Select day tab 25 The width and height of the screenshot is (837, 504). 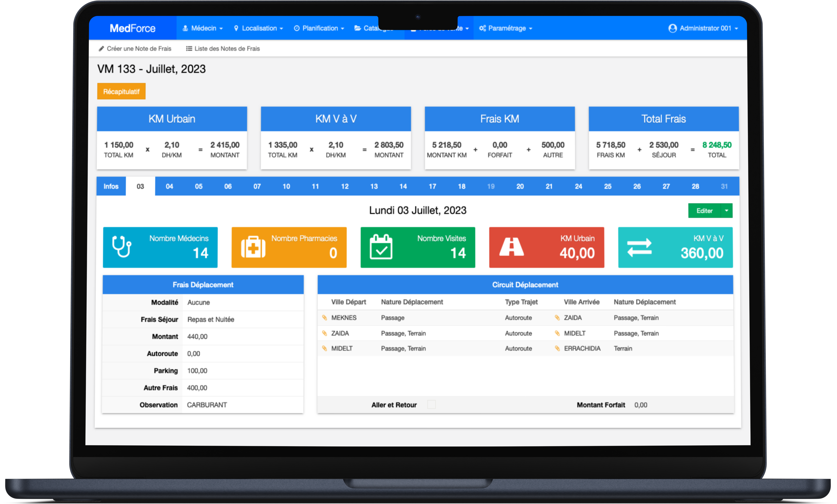point(608,186)
